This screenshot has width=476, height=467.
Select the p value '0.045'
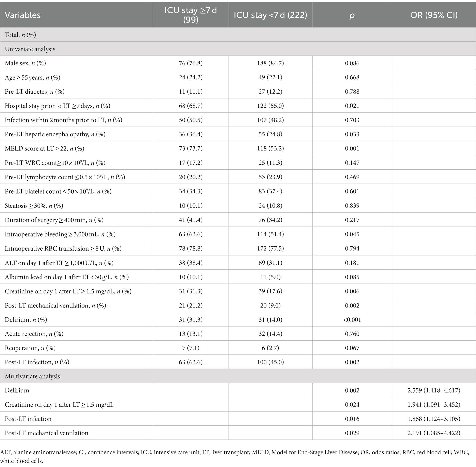coord(352,234)
